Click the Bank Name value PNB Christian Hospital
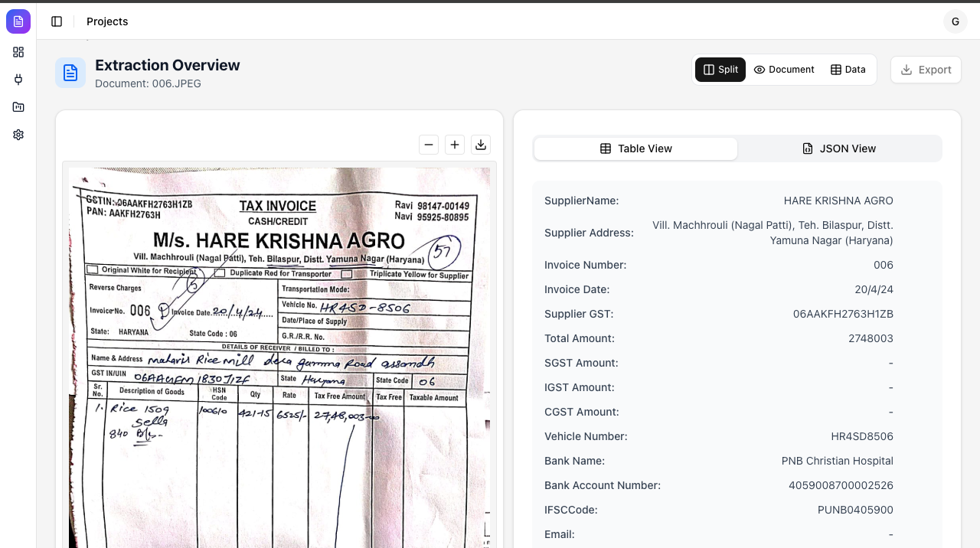Viewport: 980px width, 548px height. point(838,461)
